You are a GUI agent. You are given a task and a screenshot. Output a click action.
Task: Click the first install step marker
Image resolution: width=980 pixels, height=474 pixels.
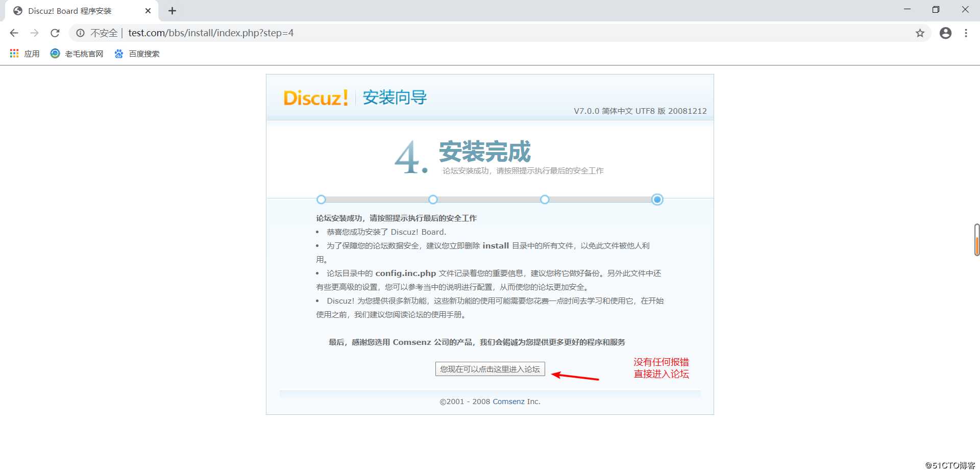(x=321, y=199)
